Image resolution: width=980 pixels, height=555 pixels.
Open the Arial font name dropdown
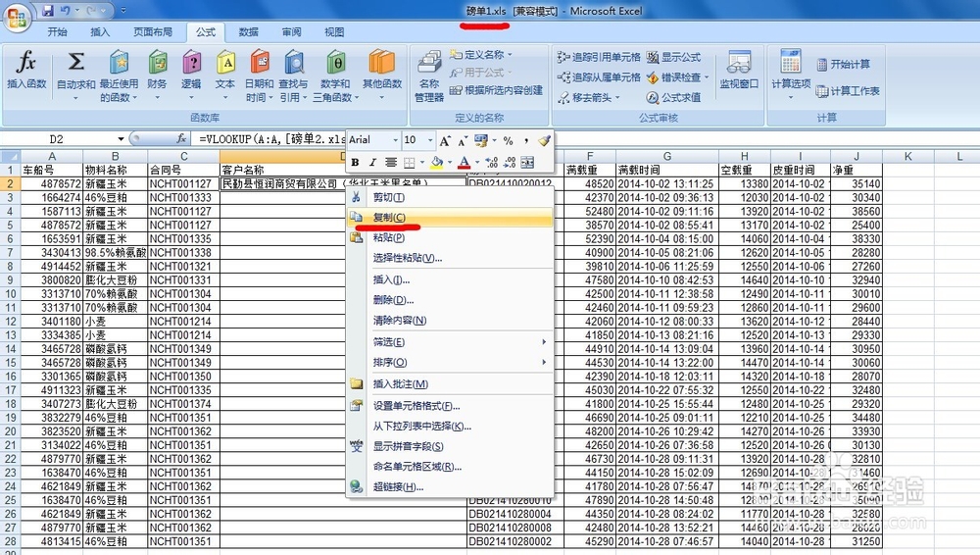[395, 140]
